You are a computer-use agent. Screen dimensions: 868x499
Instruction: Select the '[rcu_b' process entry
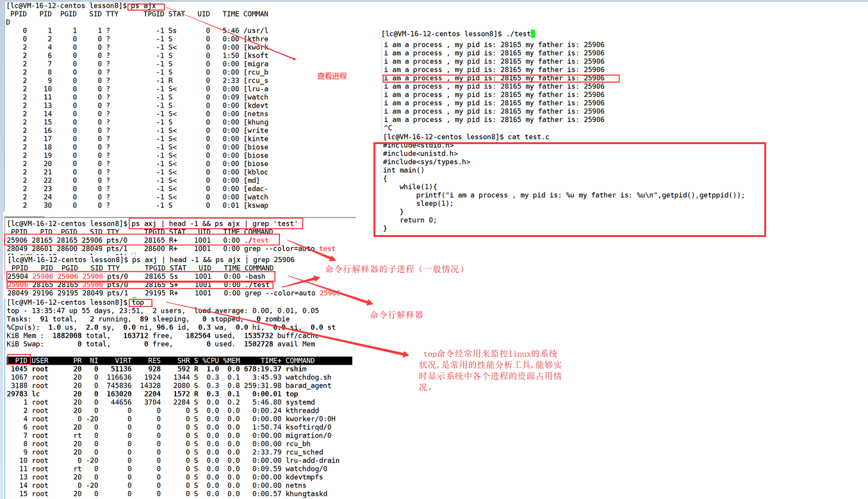point(256,72)
